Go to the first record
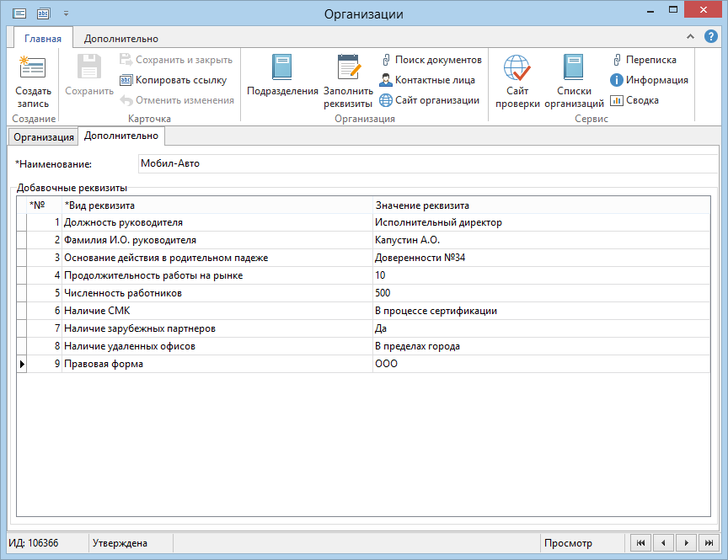 [x=640, y=543]
